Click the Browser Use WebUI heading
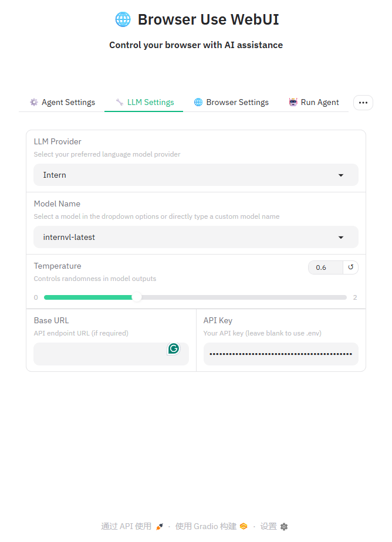 coord(208,19)
